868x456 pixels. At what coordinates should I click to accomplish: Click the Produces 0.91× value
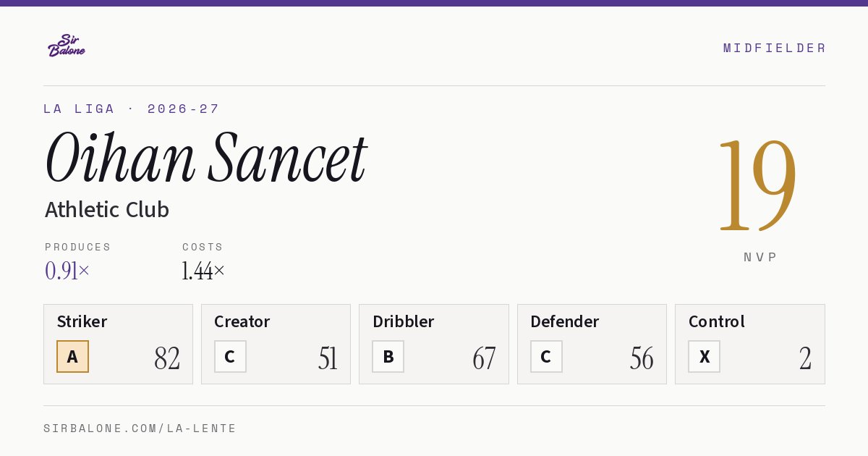(x=67, y=271)
